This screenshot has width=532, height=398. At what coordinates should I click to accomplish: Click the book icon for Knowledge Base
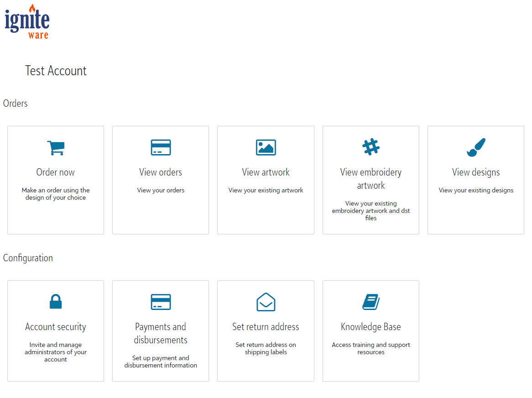pyautogui.click(x=371, y=302)
